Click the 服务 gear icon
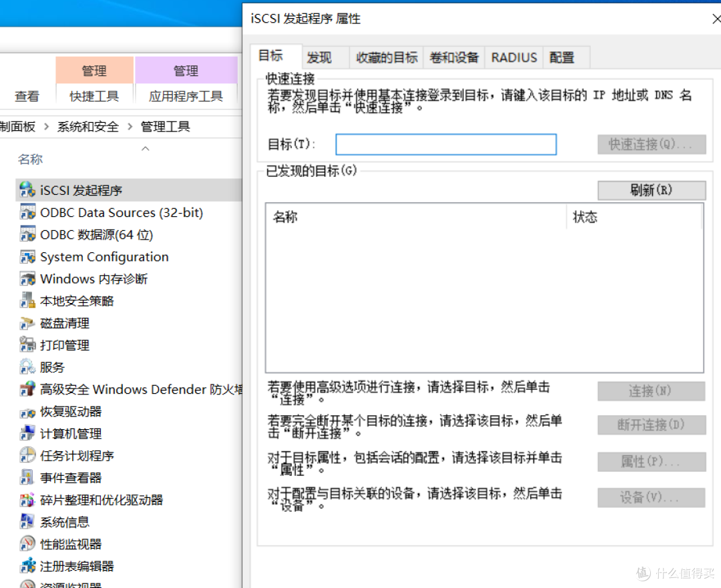Screen dimensions: 721x588 tap(27, 367)
